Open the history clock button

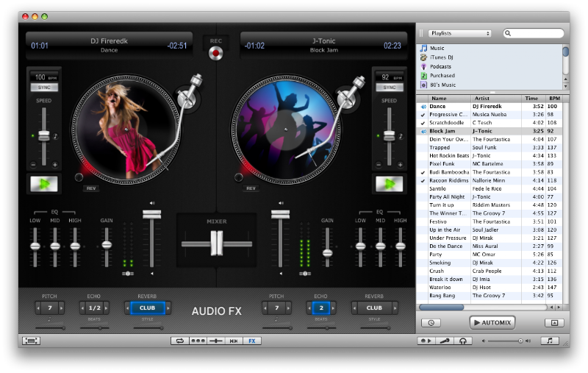(x=431, y=323)
